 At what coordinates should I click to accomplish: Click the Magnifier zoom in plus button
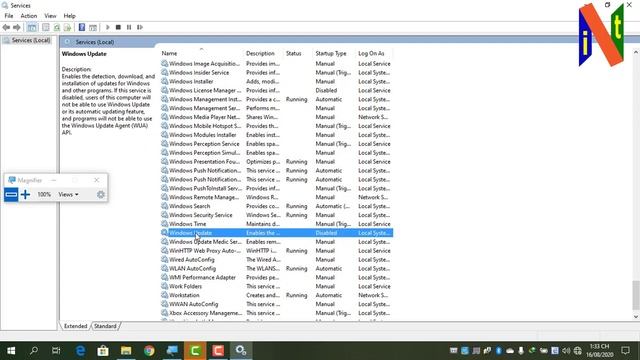[25, 195]
